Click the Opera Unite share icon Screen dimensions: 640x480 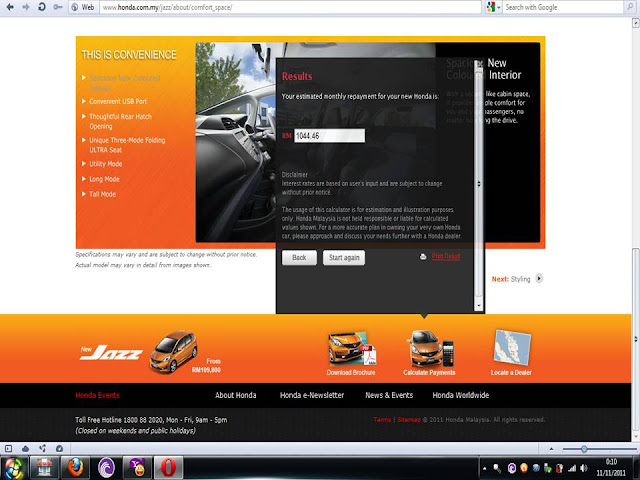click(x=42, y=449)
